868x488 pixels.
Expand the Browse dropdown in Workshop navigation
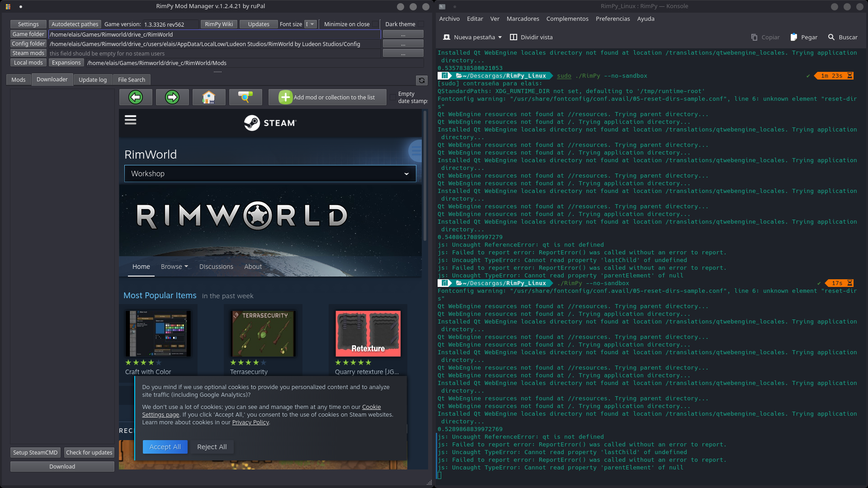click(175, 267)
